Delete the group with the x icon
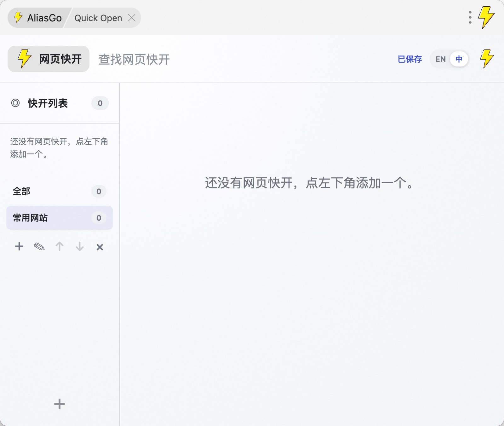The width and height of the screenshot is (504, 426). tap(100, 247)
